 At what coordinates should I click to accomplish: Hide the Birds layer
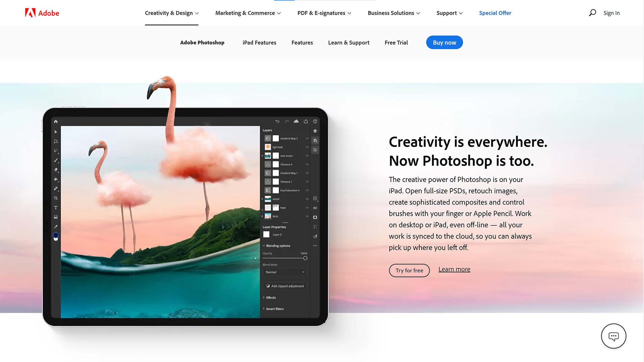[307, 216]
